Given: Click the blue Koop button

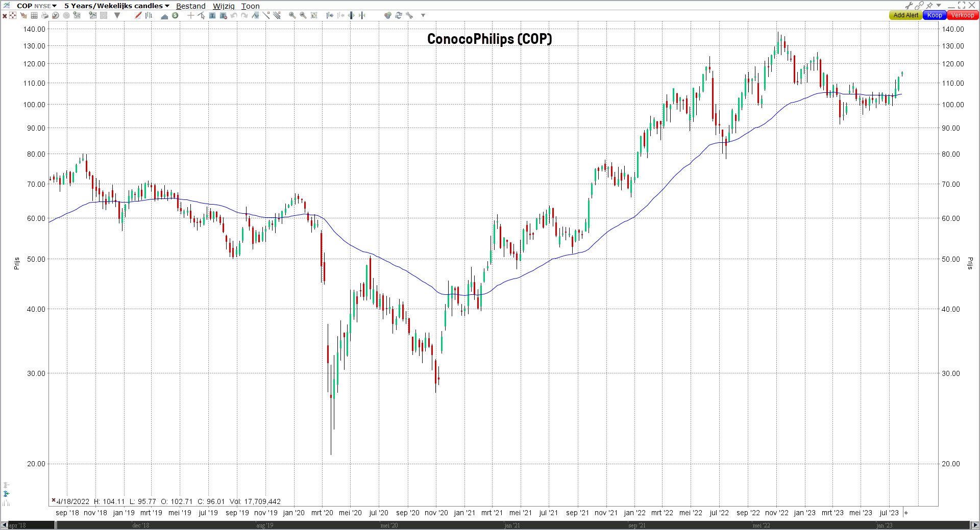Looking at the screenshot, I should [x=935, y=15].
